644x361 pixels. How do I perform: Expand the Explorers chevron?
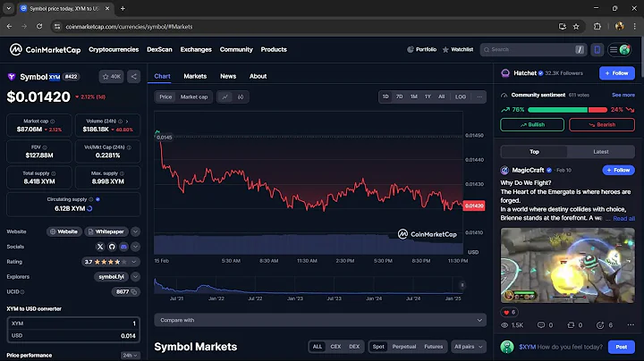(135, 277)
